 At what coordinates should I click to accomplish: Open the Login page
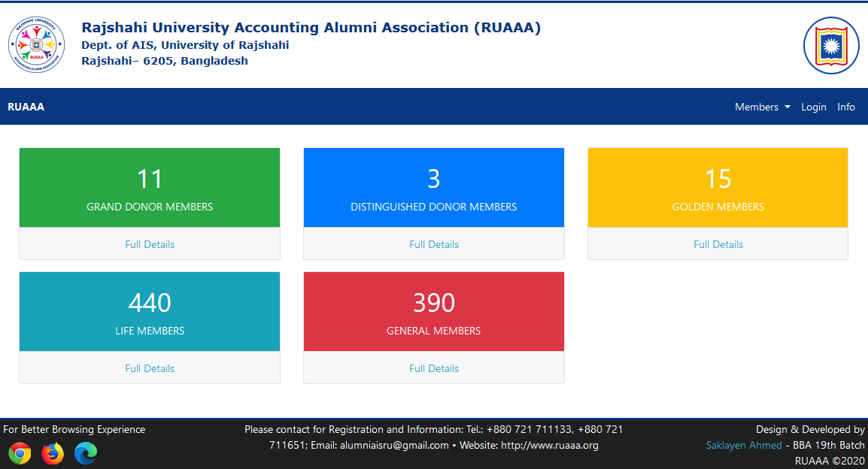coord(813,107)
